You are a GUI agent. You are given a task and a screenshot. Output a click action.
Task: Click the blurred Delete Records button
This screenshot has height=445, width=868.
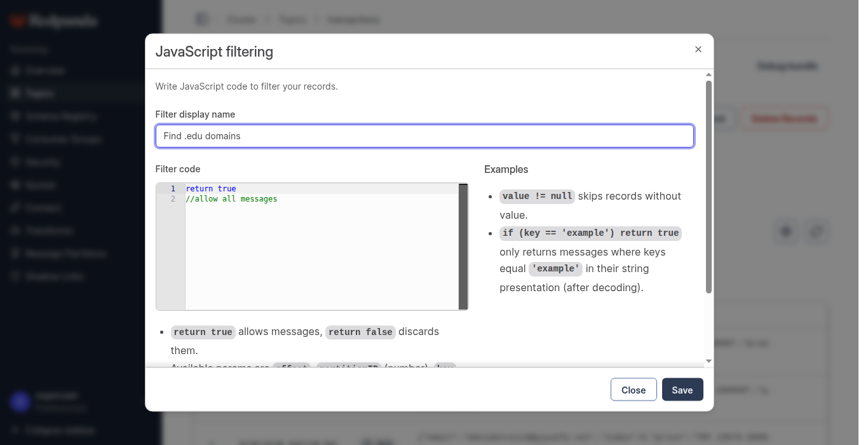(784, 119)
